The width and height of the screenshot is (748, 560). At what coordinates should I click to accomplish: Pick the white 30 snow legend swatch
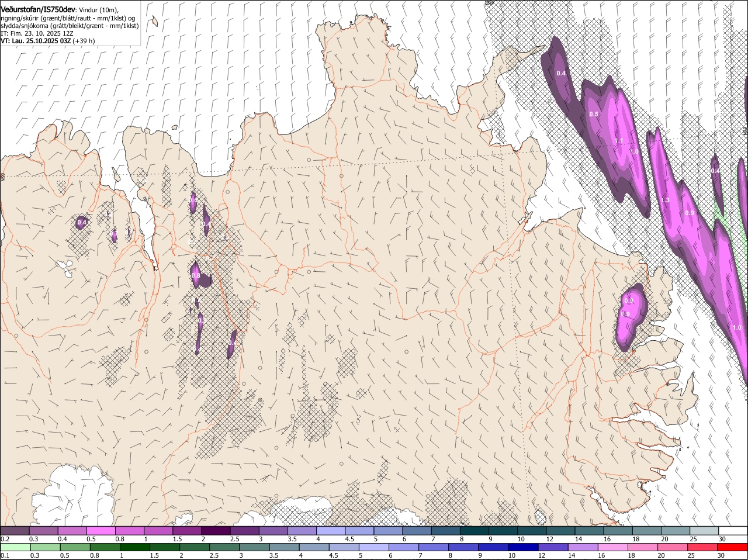[733, 530]
